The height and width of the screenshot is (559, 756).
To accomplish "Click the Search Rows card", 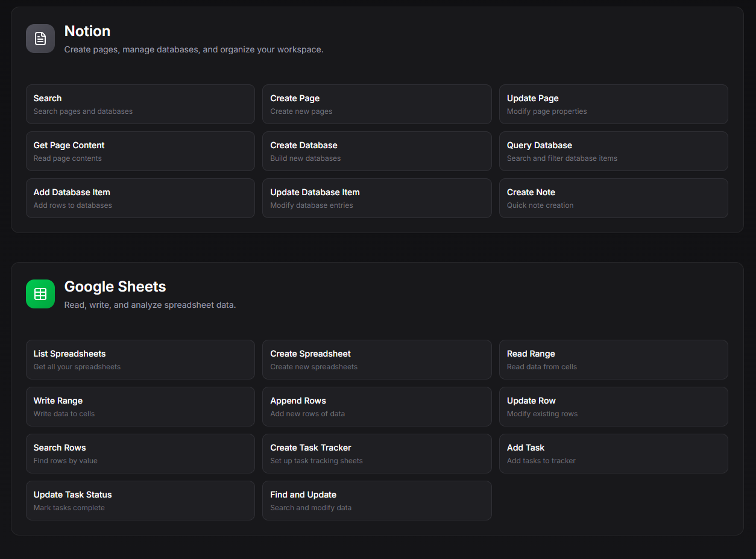I will (x=140, y=454).
